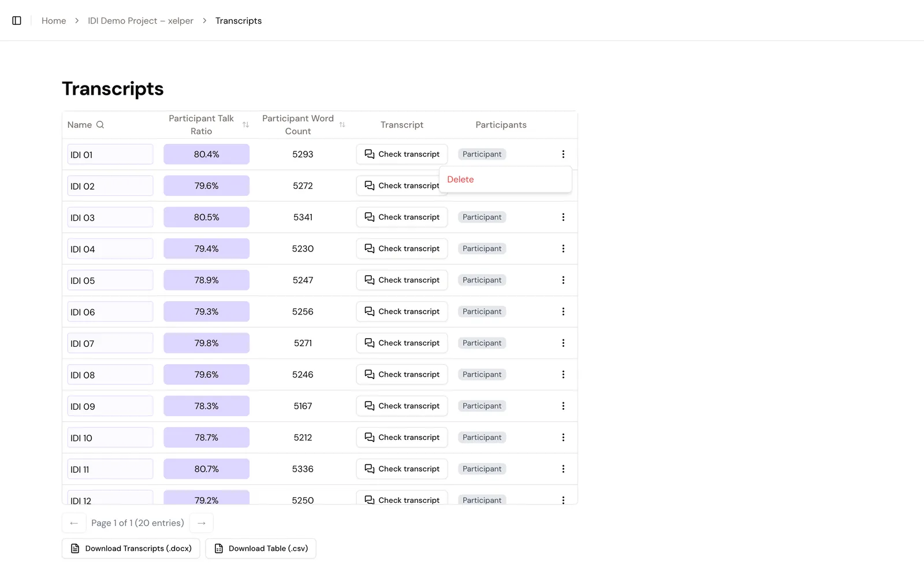Check transcript for IDI 02
This screenshot has height=578, width=924.
tap(398, 186)
